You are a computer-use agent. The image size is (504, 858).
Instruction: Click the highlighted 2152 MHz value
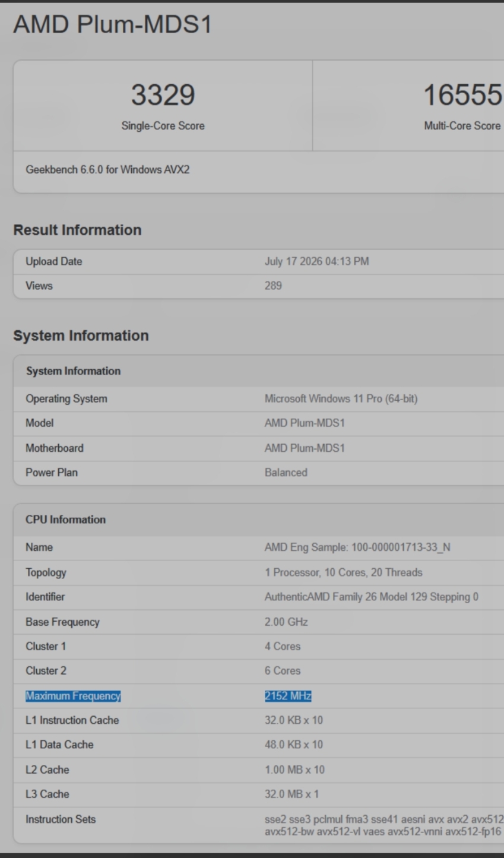pos(288,695)
